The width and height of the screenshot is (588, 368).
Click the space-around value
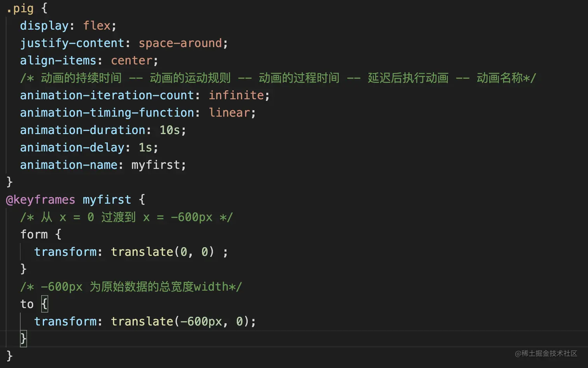pos(180,43)
